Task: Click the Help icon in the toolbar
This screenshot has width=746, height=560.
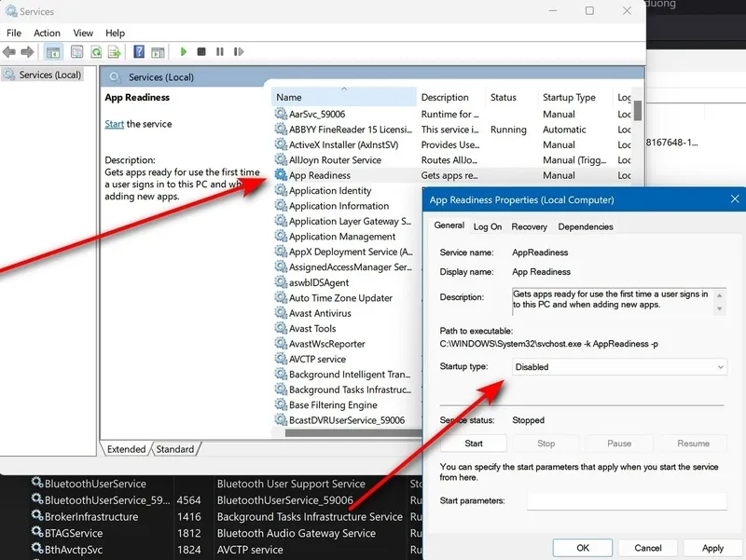Action: click(137, 51)
